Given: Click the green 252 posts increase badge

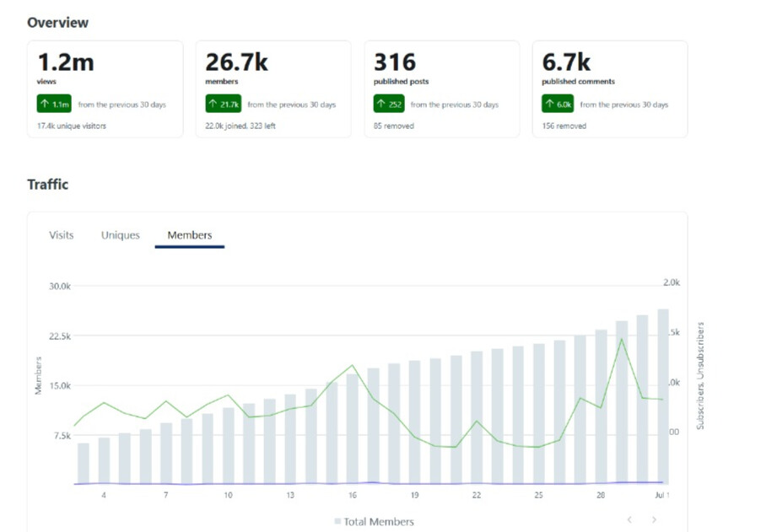Looking at the screenshot, I should [x=389, y=104].
